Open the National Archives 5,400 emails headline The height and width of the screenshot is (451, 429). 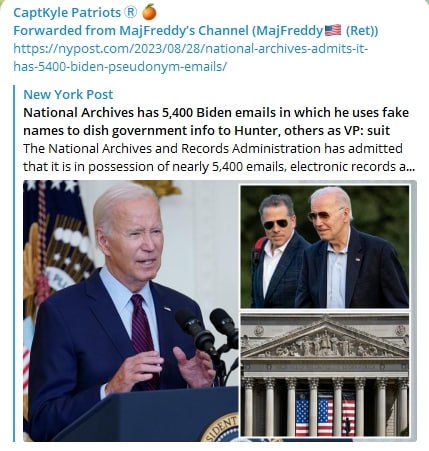coord(216,121)
